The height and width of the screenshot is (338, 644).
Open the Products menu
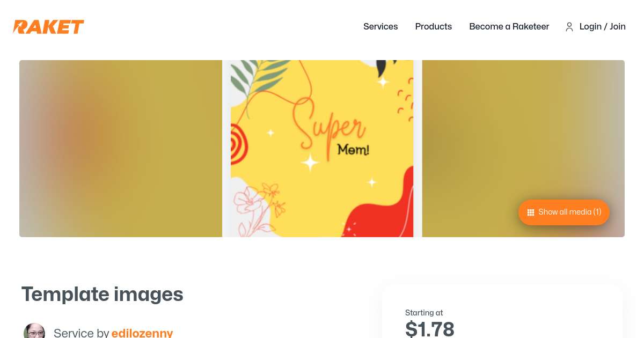433,26
